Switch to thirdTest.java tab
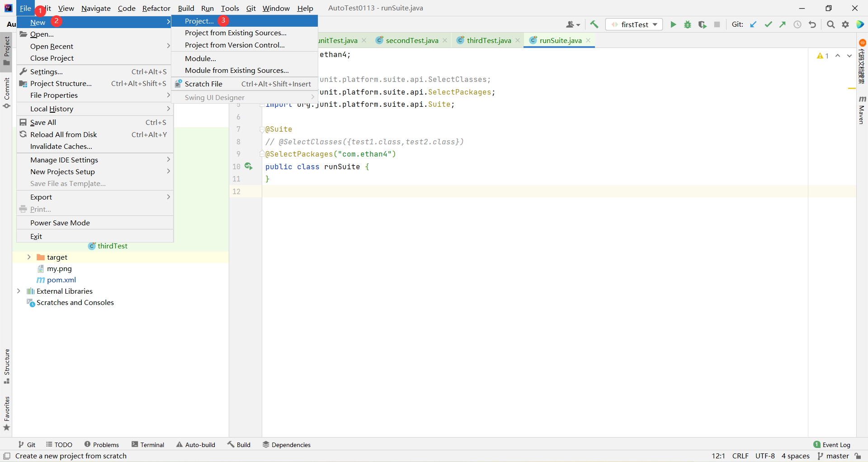Viewport: 868px width, 462px height. click(489, 40)
